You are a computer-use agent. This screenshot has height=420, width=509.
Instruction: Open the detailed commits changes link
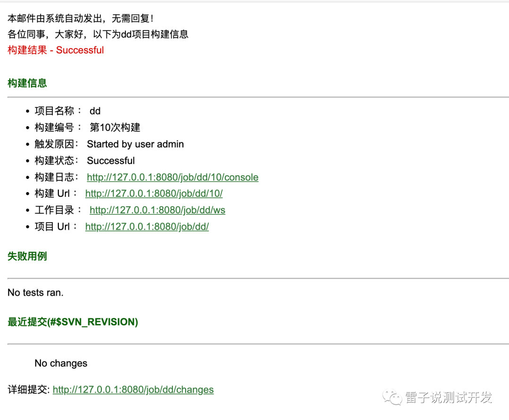click(x=133, y=389)
